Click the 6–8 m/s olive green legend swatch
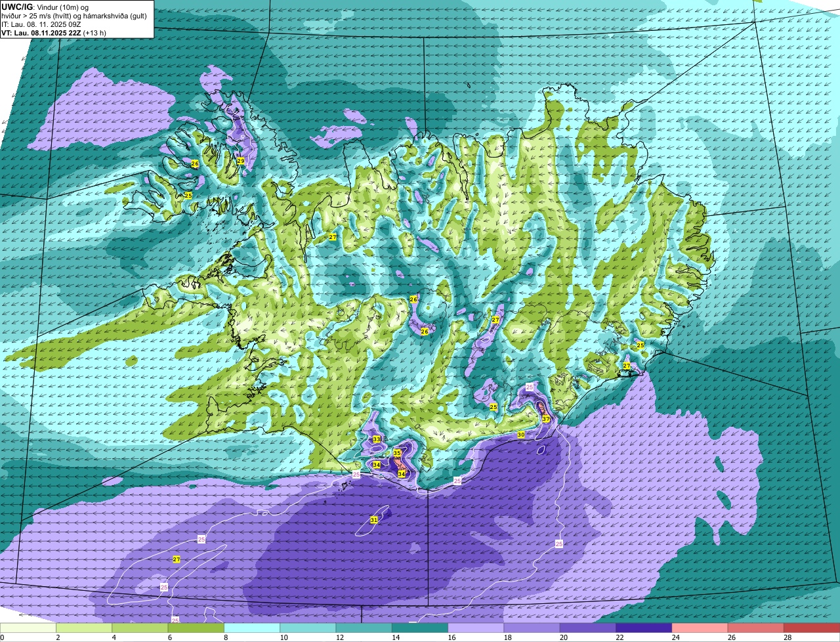The height and width of the screenshot is (642, 840). (196, 628)
